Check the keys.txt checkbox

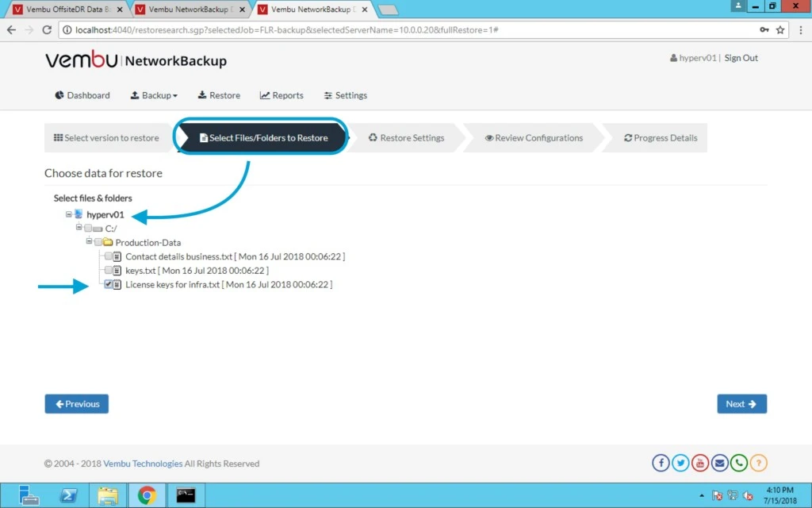(x=108, y=270)
